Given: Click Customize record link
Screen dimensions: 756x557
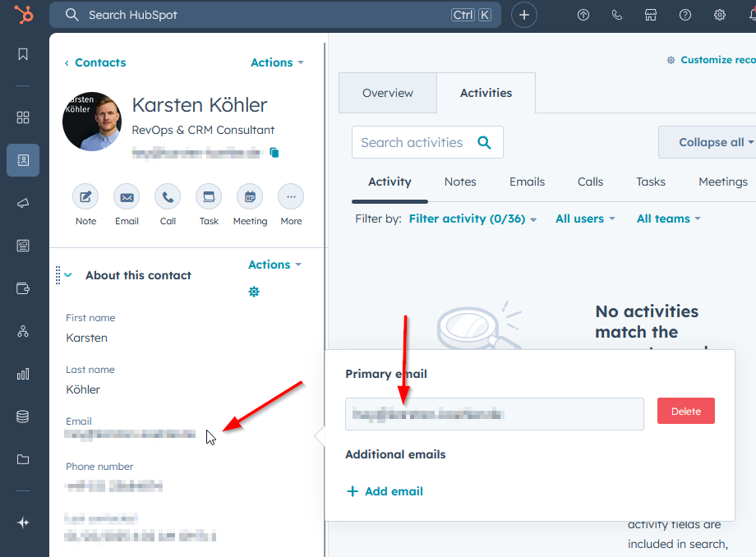Looking at the screenshot, I should 711,60.
